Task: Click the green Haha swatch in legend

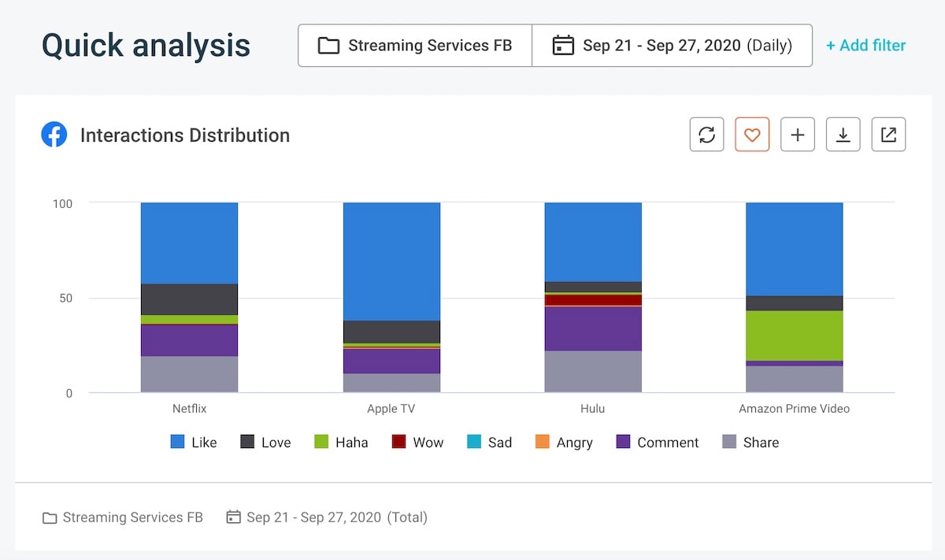Action: [x=321, y=442]
